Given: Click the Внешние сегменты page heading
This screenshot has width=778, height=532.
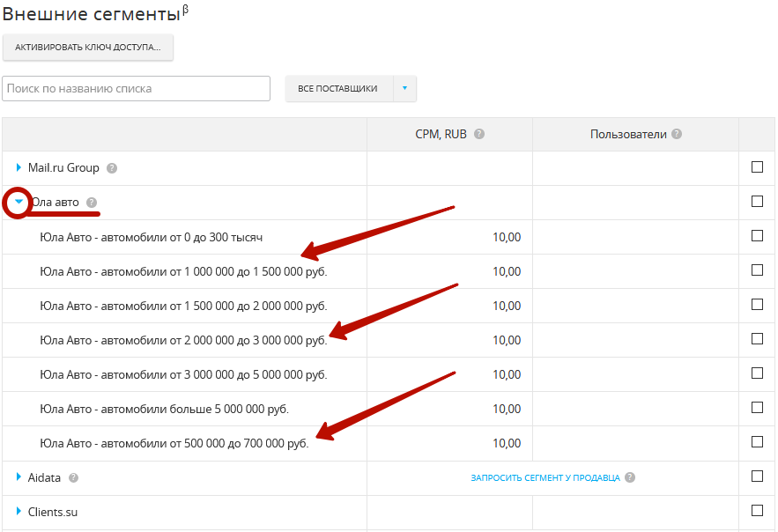Looking at the screenshot, I should [x=95, y=13].
